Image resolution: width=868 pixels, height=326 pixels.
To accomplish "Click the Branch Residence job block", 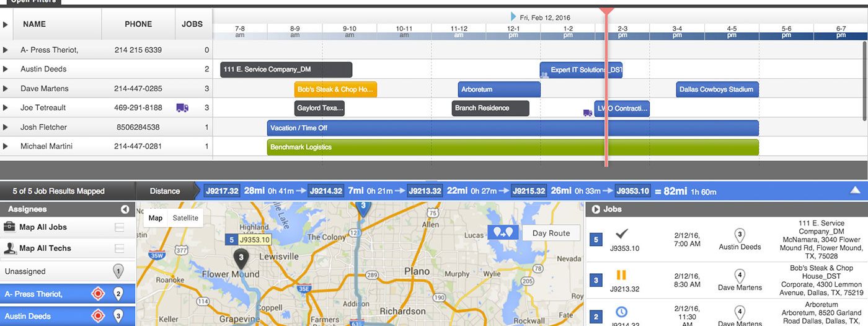I will (x=490, y=108).
